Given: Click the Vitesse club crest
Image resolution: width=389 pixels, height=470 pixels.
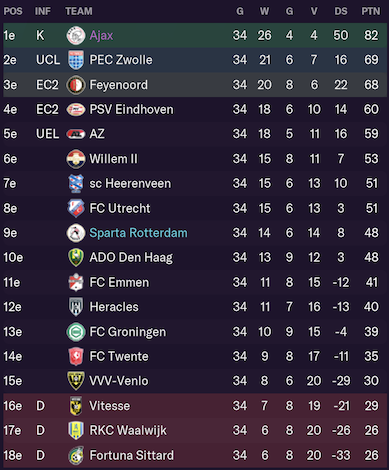Looking at the screenshot, I should tap(76, 406).
